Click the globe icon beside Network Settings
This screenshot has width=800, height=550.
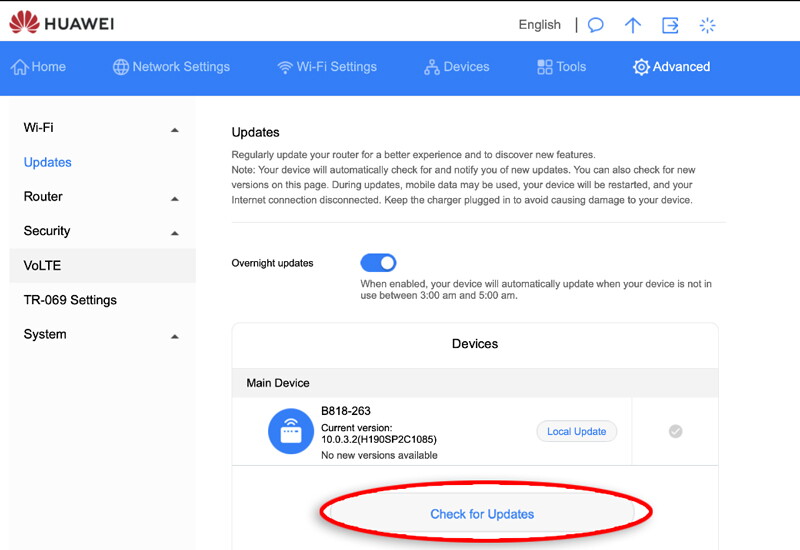pyautogui.click(x=121, y=67)
